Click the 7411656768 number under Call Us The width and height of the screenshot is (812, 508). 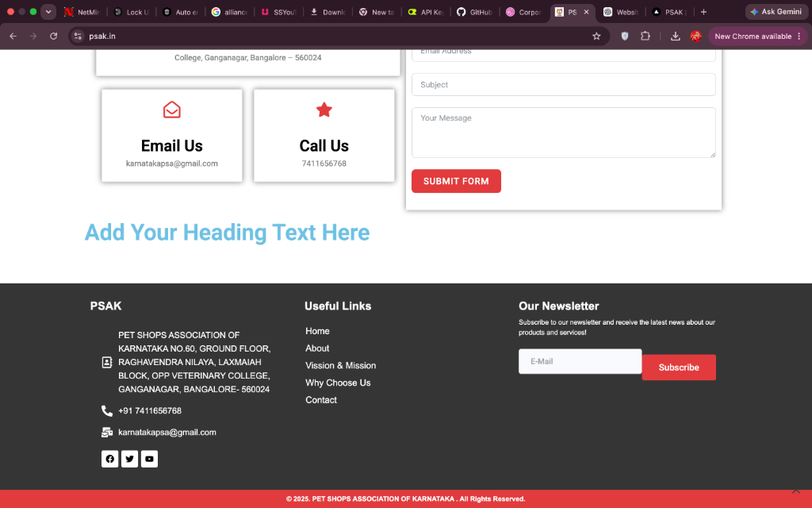pos(324,164)
